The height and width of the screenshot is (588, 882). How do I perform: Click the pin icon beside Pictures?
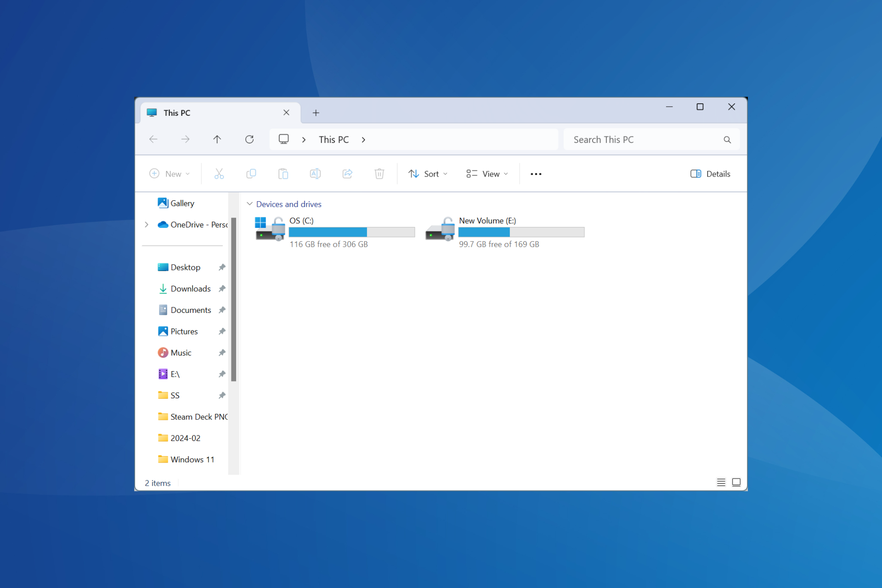click(222, 331)
